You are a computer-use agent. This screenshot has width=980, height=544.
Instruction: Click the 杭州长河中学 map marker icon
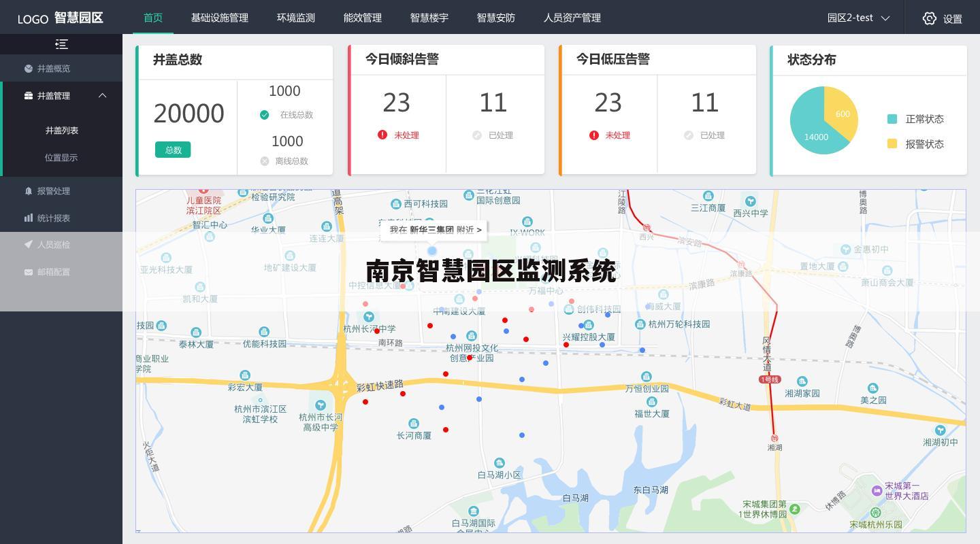click(x=368, y=316)
